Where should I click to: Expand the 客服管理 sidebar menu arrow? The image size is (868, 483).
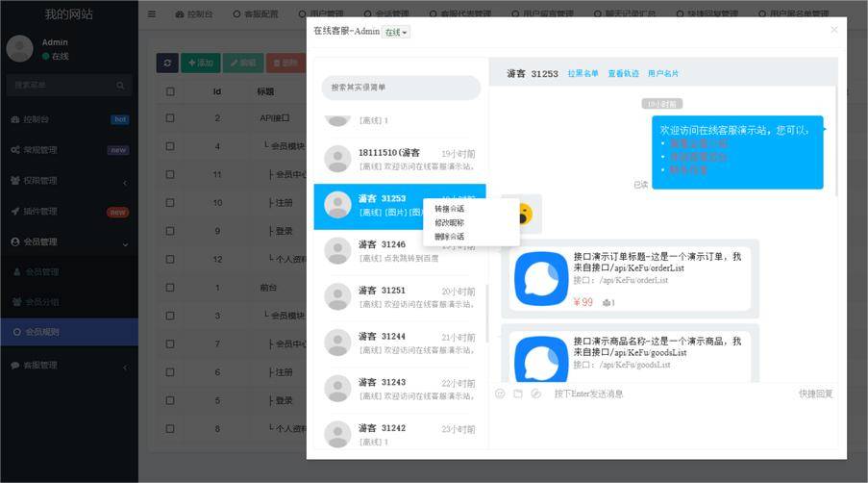[125, 368]
